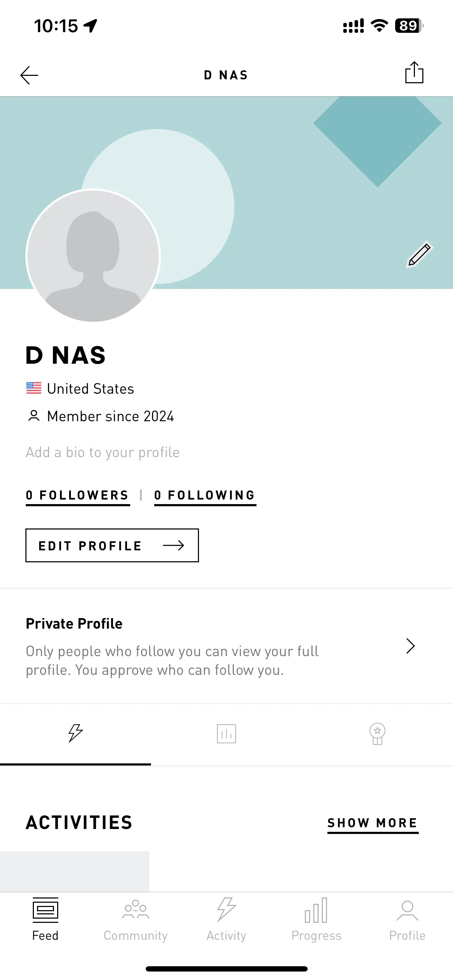
Task: Tap the gray activity placeholder card
Action: pyautogui.click(x=74, y=871)
